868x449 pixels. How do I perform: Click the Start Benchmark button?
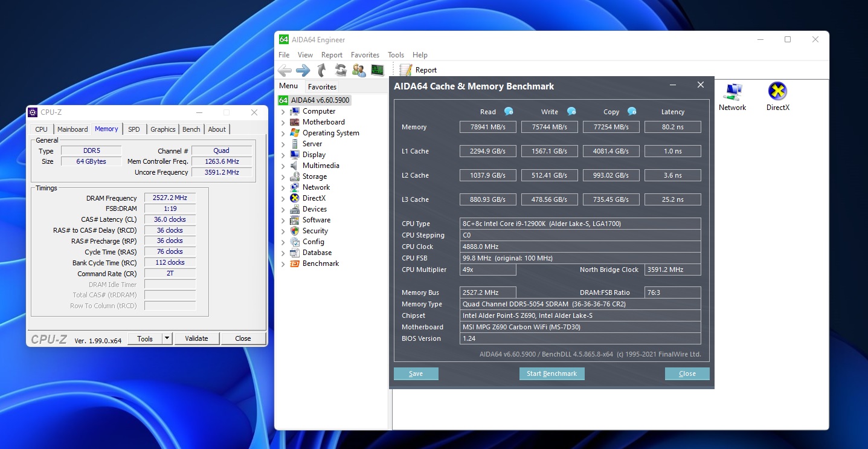[551, 373]
